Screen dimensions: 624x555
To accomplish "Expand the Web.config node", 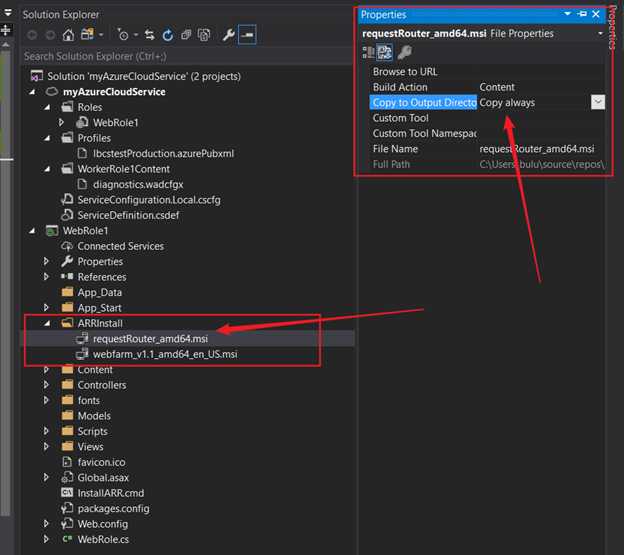I will pos(46,524).
